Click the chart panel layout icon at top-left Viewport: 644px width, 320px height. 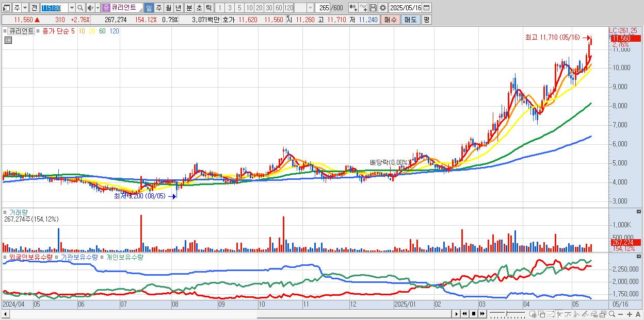coord(7,8)
